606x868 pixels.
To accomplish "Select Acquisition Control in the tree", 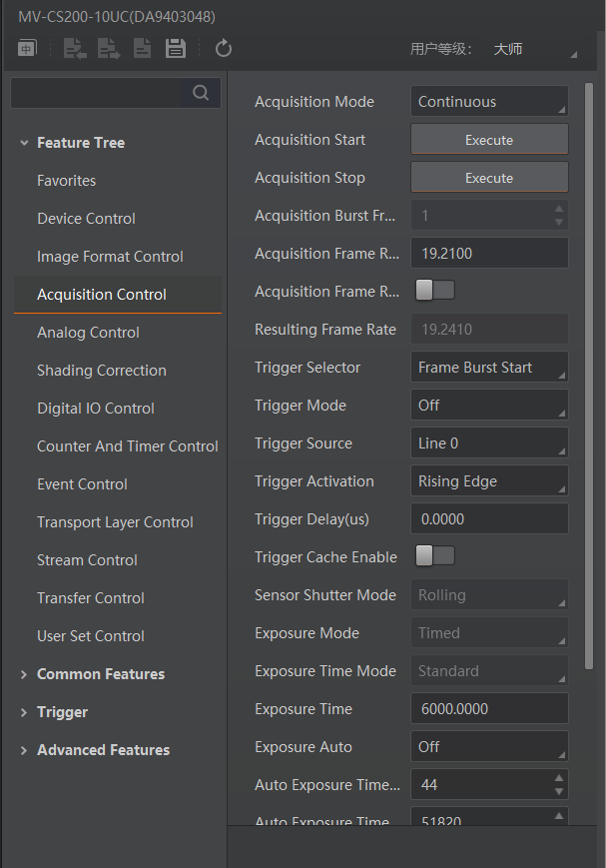I will tap(118, 295).
